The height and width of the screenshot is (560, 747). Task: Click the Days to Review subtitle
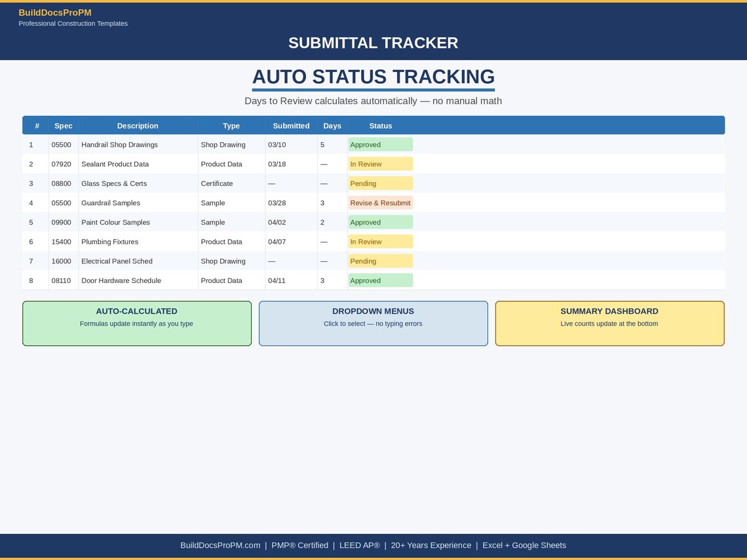coord(373,101)
